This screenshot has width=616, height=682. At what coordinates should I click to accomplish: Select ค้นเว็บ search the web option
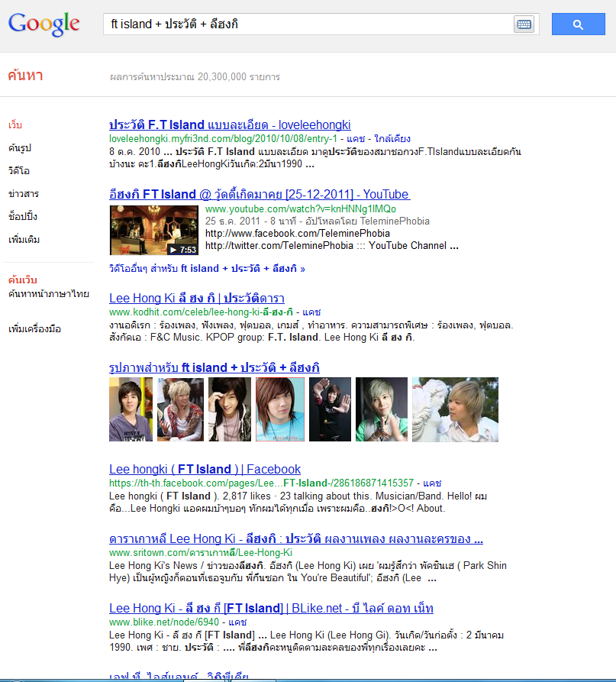click(x=23, y=280)
